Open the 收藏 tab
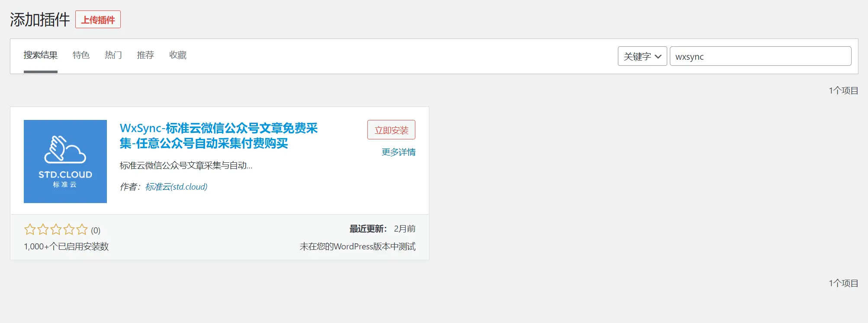The image size is (868, 323). 178,55
